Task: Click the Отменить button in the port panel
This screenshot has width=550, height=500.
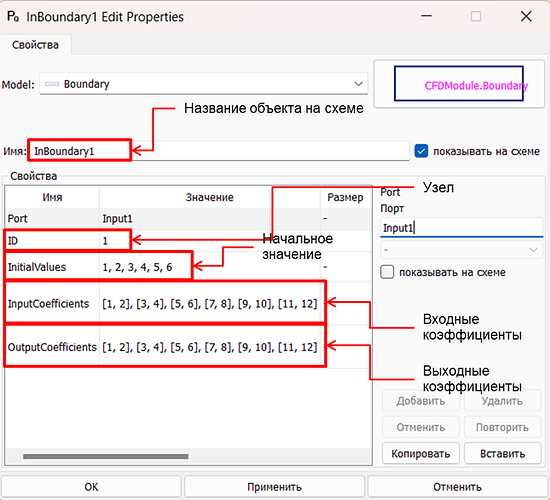Action: [421, 427]
